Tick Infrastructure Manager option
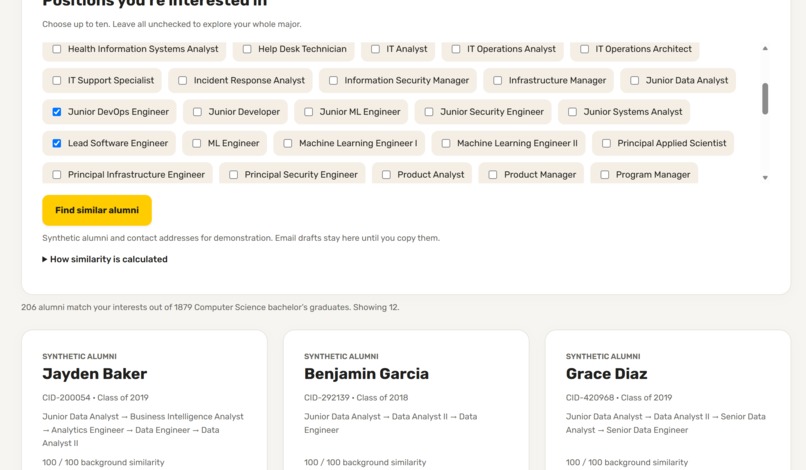This screenshot has width=806, height=470. (498, 80)
